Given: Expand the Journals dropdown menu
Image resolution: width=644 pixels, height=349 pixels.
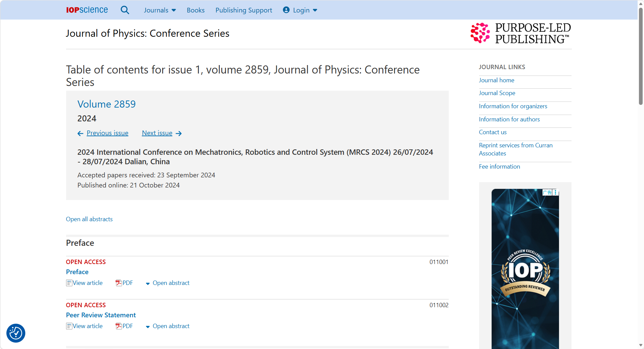Looking at the screenshot, I should coord(160,10).
